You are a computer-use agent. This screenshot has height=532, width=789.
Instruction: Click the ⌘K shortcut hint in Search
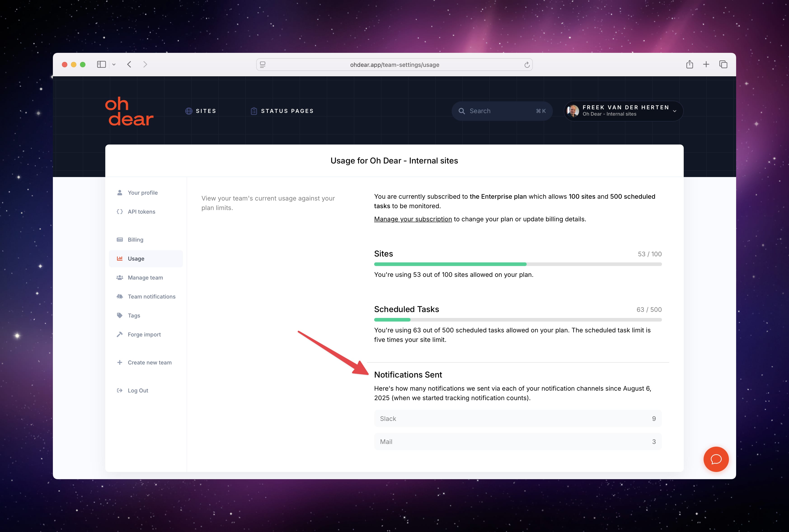540,111
